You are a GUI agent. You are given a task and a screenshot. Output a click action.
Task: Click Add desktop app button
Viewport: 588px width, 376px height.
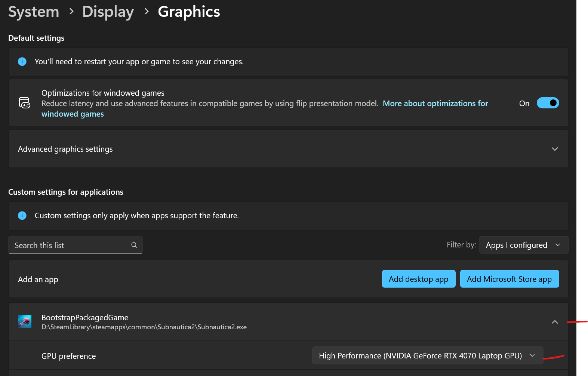419,279
